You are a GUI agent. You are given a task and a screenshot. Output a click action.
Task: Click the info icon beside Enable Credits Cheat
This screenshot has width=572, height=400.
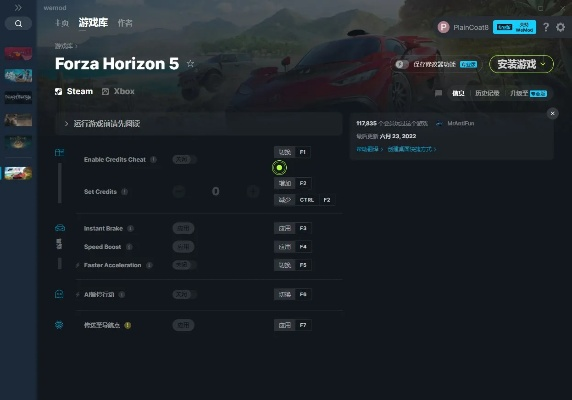click(x=154, y=159)
